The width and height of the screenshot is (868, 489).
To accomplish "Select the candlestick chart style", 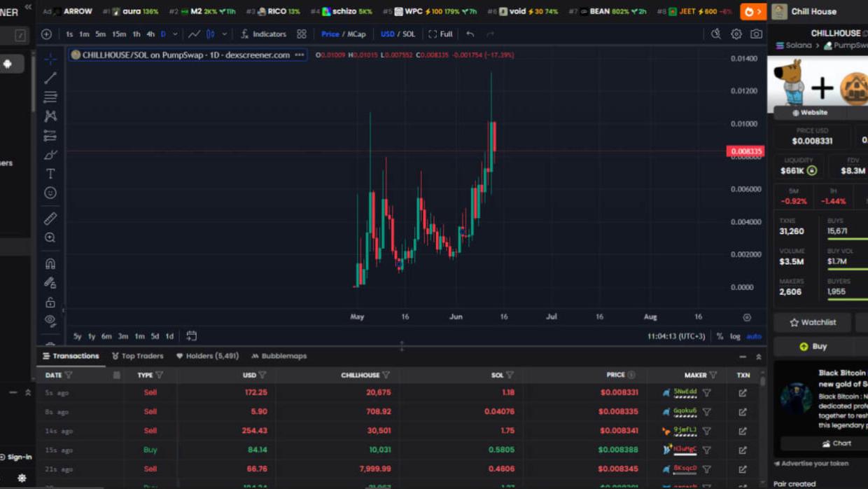I will pyautogui.click(x=210, y=34).
